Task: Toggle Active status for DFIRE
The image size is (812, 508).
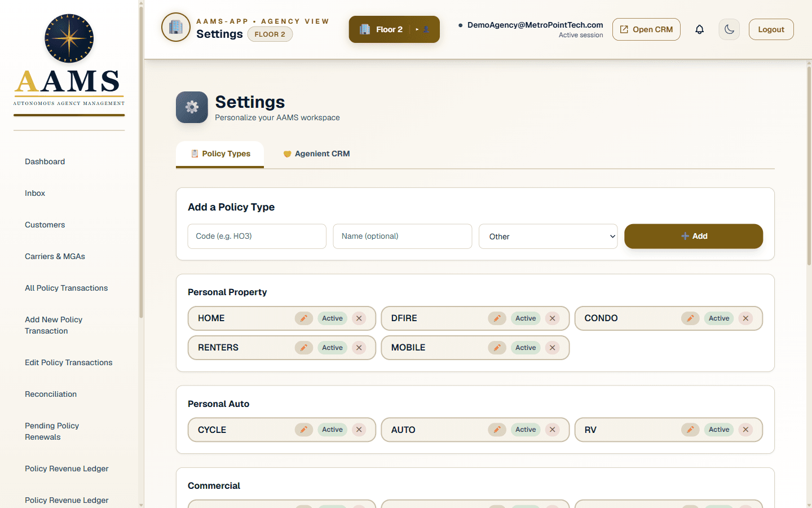Action: (526, 318)
